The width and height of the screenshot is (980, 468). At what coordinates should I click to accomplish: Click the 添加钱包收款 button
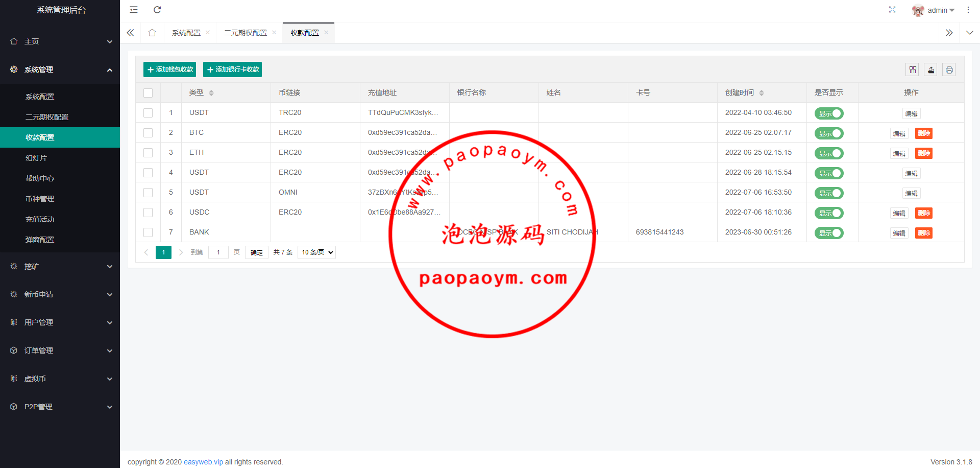(x=169, y=69)
